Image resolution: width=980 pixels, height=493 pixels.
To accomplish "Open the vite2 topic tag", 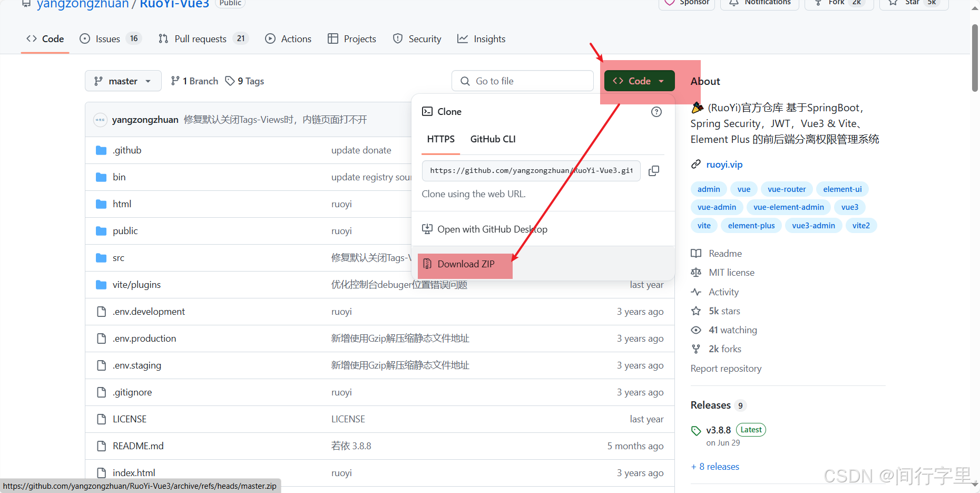I will point(861,226).
